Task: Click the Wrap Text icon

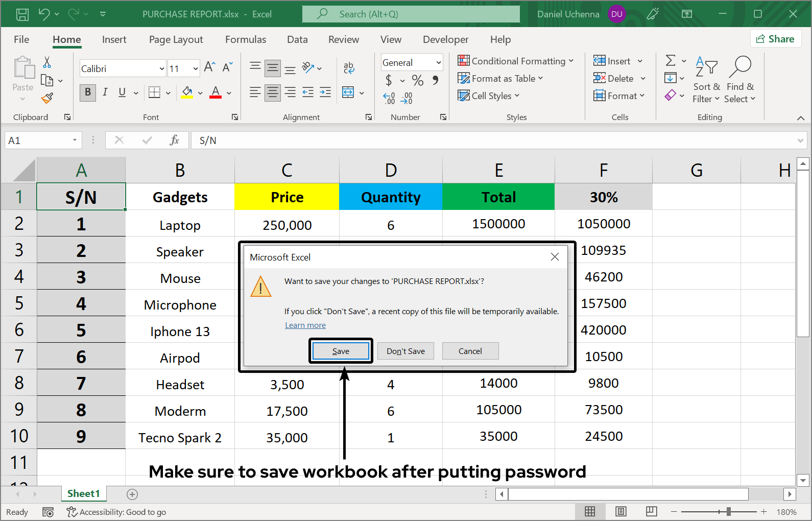Action: point(349,67)
